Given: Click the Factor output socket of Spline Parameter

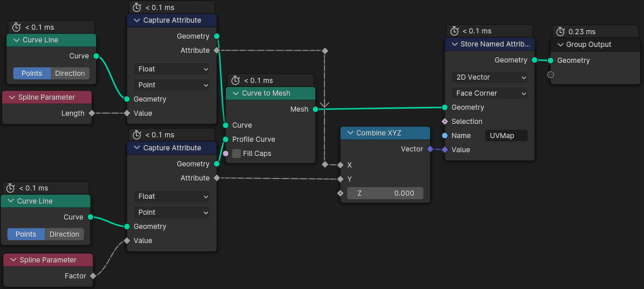Looking at the screenshot, I should pos(92,276).
